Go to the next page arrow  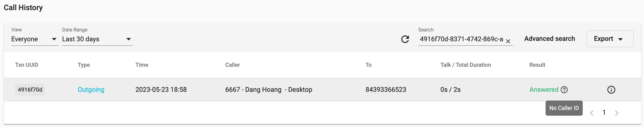tap(617, 113)
